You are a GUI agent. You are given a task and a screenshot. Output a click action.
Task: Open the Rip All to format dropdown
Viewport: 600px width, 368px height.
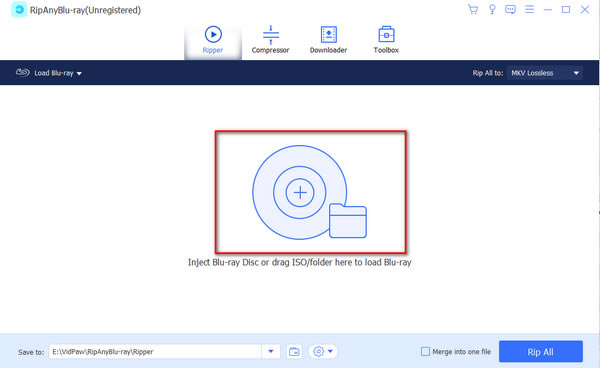(x=545, y=73)
